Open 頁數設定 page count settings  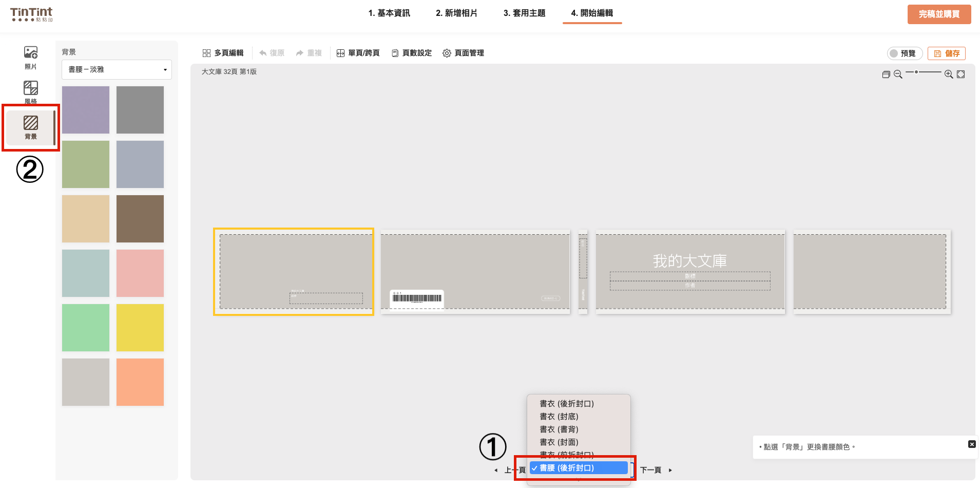[395, 53]
